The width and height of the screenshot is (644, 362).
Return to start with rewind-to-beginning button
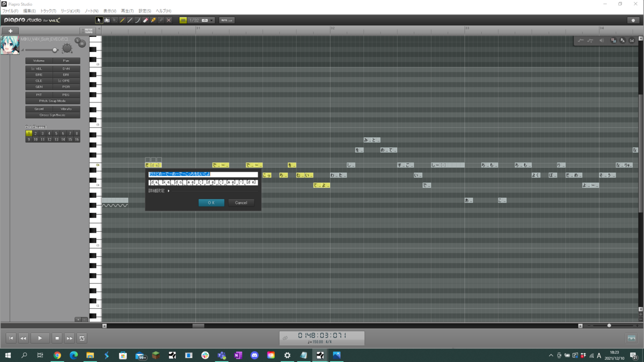(x=11, y=338)
